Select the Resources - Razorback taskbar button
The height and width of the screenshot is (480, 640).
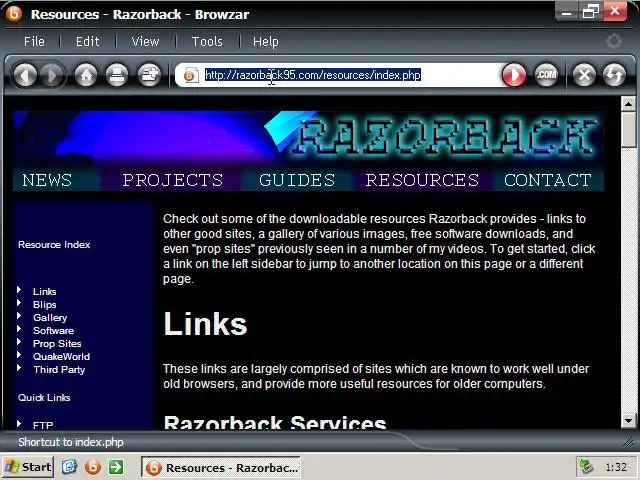click(221, 467)
